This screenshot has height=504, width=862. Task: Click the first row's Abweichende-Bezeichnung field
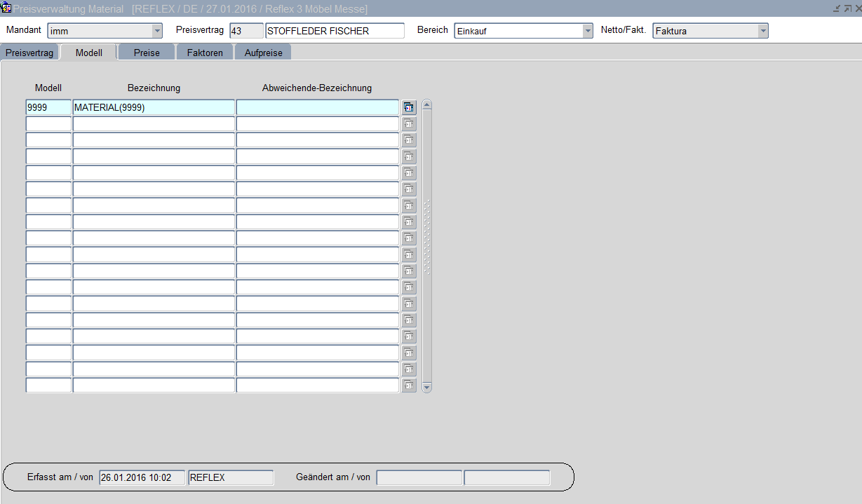tap(317, 107)
